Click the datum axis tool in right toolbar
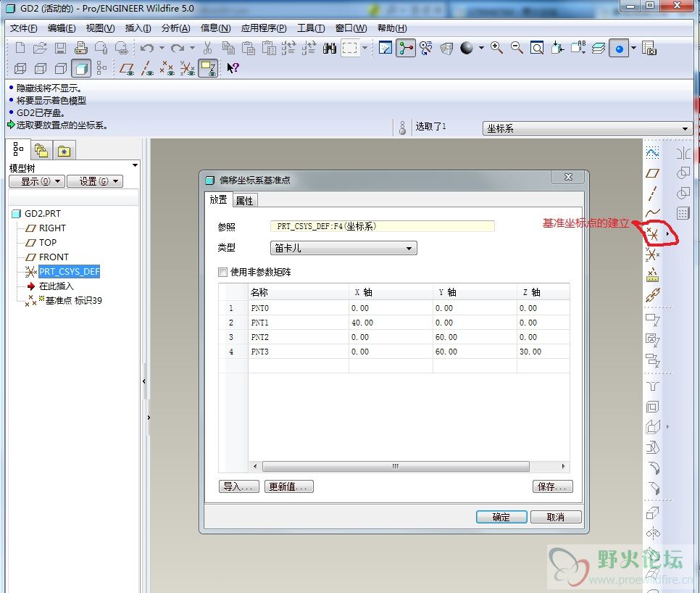The height and width of the screenshot is (593, 700). point(653,194)
